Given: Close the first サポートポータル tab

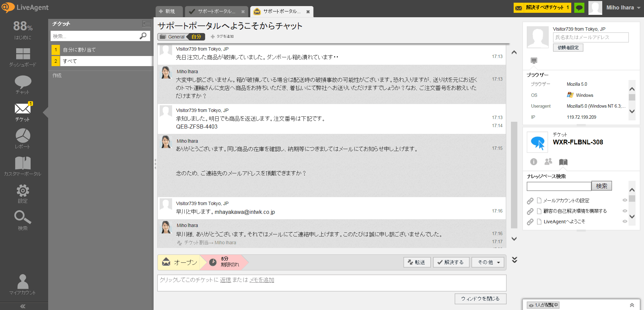Looking at the screenshot, I should click(x=243, y=12).
